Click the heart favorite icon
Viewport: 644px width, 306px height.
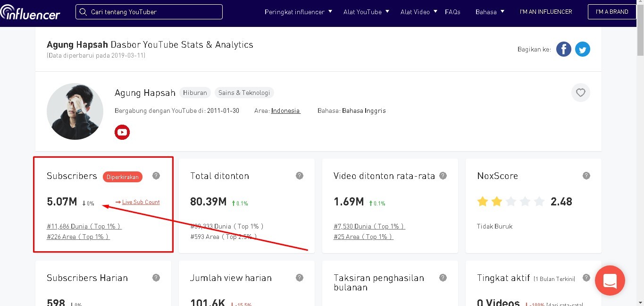(x=581, y=93)
